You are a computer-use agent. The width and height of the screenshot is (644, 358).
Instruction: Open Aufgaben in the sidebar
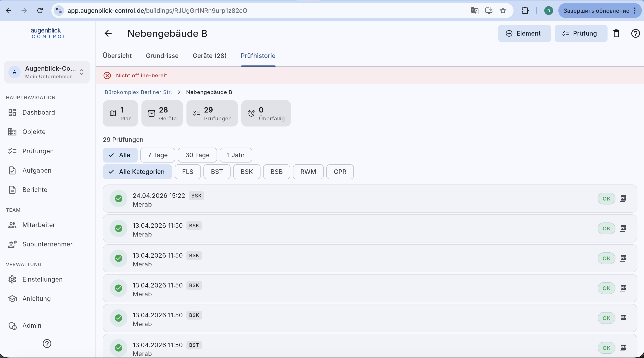tap(47, 170)
